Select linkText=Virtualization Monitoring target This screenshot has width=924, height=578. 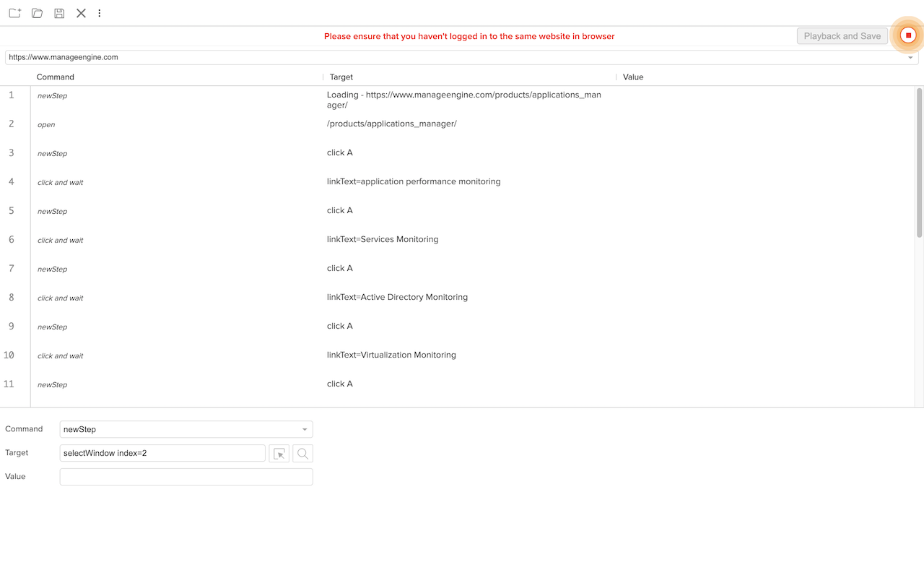[391, 355]
